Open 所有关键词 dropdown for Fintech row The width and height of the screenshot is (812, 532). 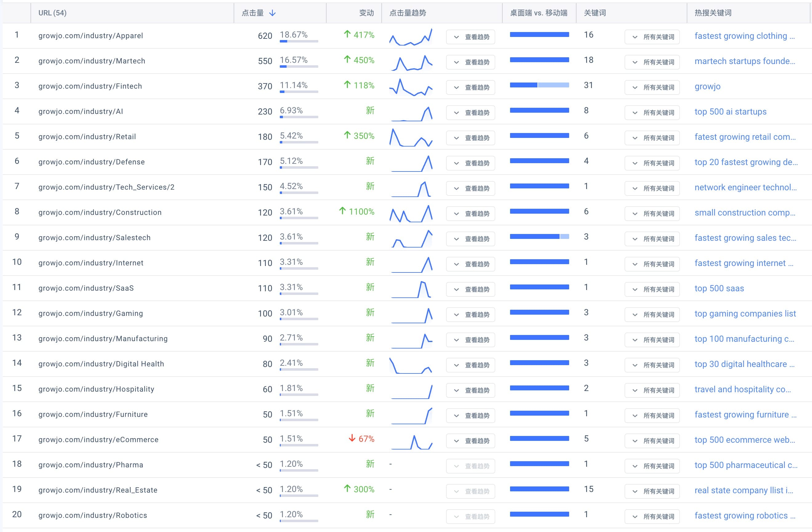coord(652,87)
